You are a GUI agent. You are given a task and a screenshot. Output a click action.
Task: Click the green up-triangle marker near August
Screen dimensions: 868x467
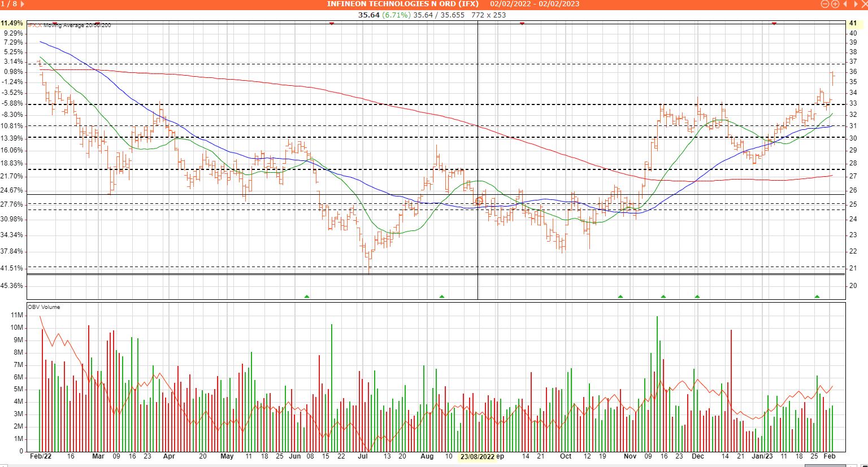(x=442, y=296)
